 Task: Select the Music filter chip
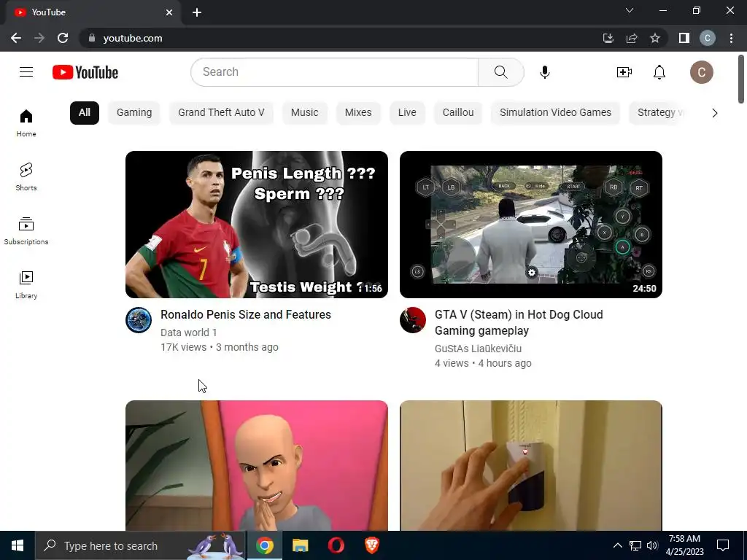pyautogui.click(x=304, y=113)
